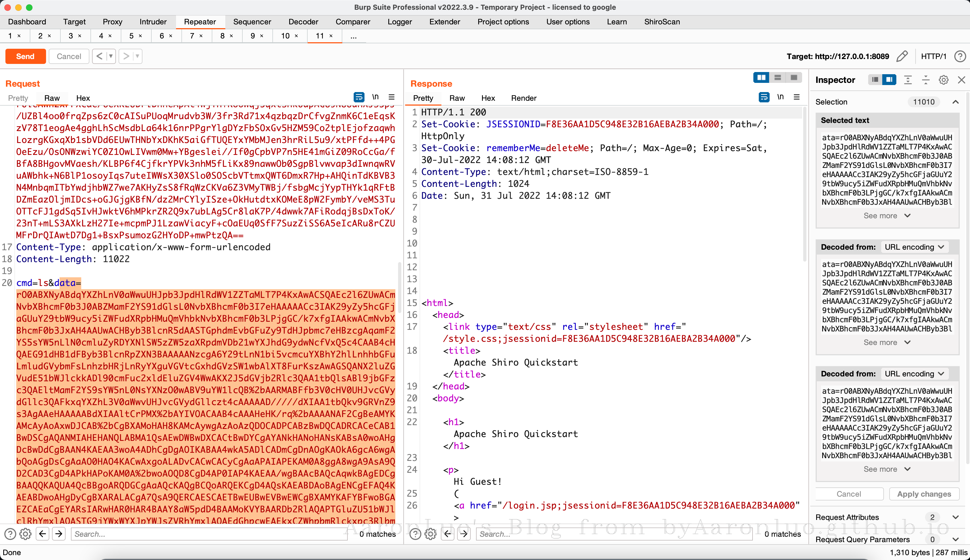The image size is (970, 560).
Task: Select combined tabbed layout icon
Action: 793,78
